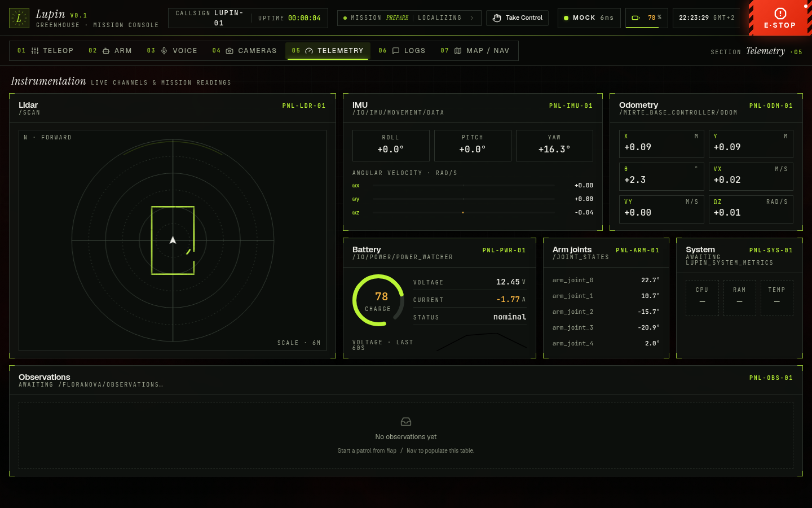The image size is (812, 508).
Task: Click the odometry Y +0.09 cell
Action: (751, 144)
